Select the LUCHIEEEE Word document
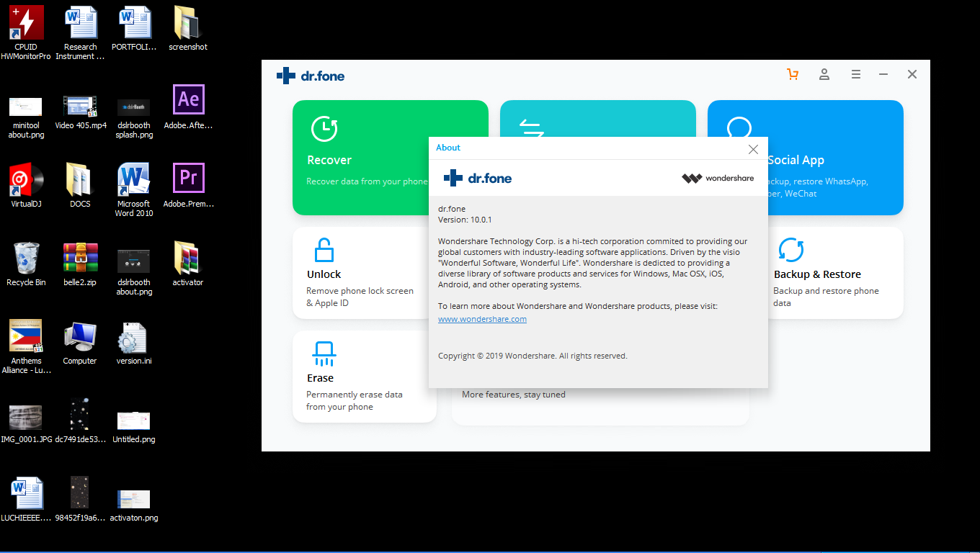Image resolution: width=980 pixels, height=553 pixels. (x=26, y=499)
